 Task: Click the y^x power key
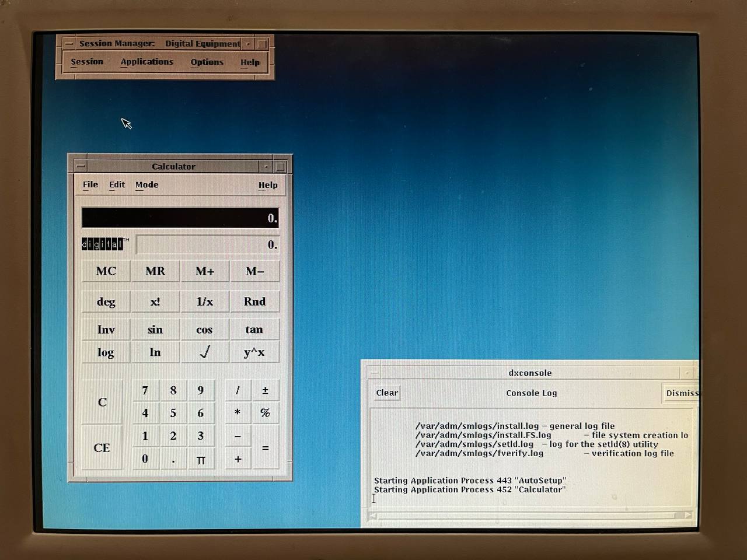pos(254,352)
